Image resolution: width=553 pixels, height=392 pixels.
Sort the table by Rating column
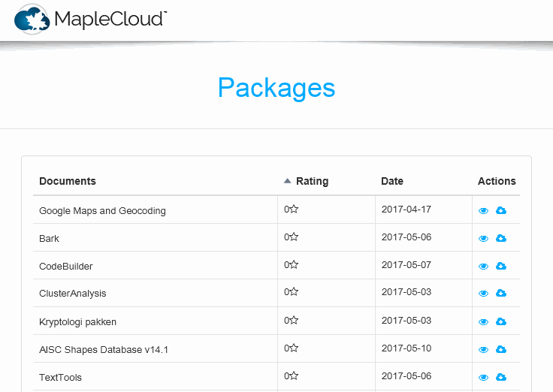pyautogui.click(x=312, y=181)
